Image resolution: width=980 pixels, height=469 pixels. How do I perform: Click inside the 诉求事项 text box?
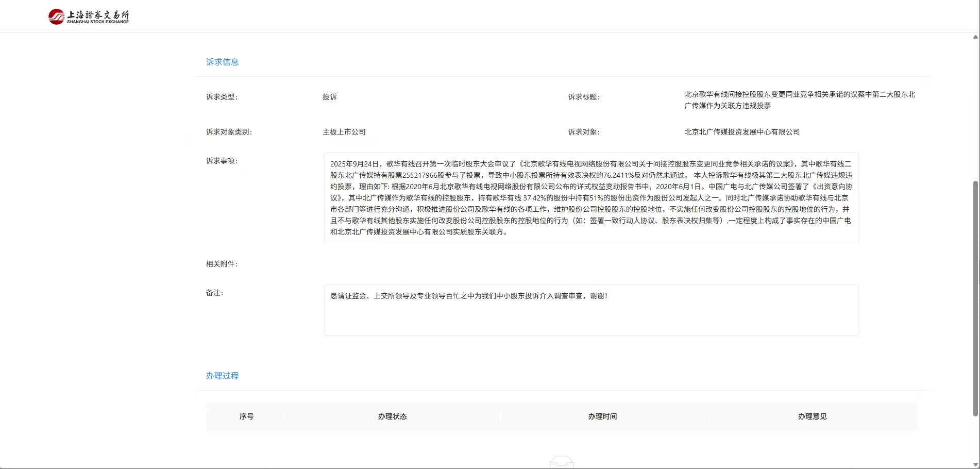(x=591, y=198)
